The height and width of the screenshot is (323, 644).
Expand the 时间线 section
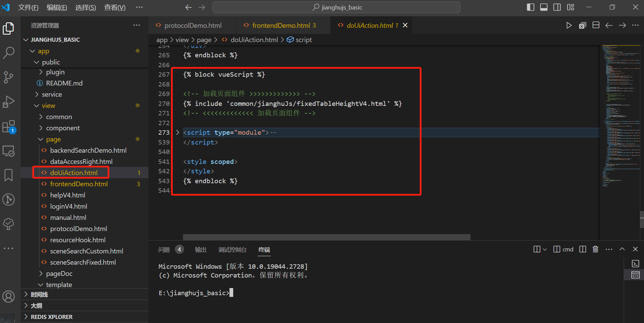(x=85, y=294)
